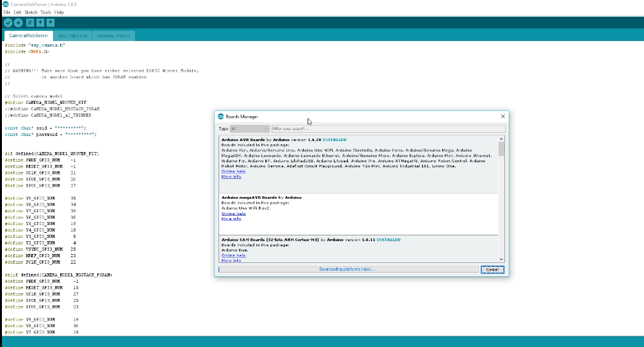The width and height of the screenshot is (644, 347).
Task: Open the Sketch menu
Action: (31, 12)
